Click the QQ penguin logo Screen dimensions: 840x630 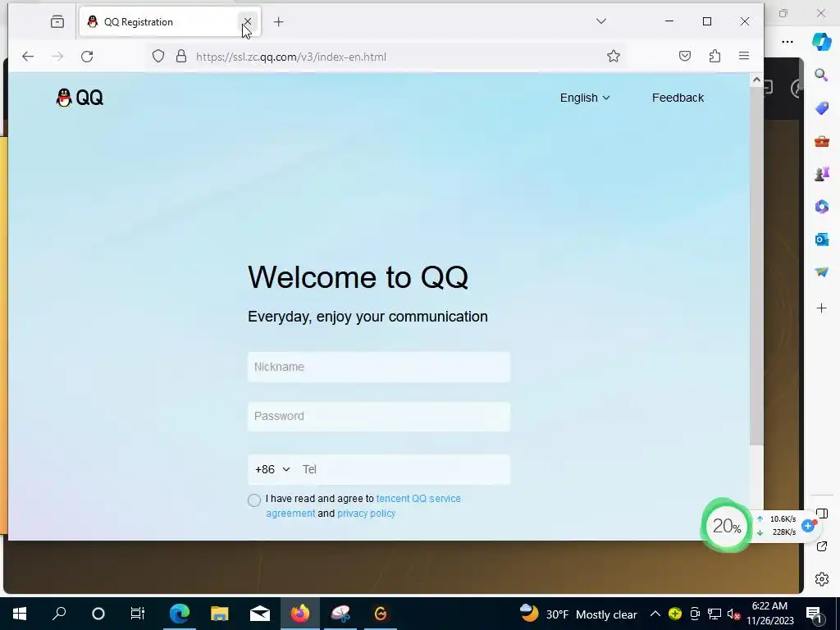80,98
